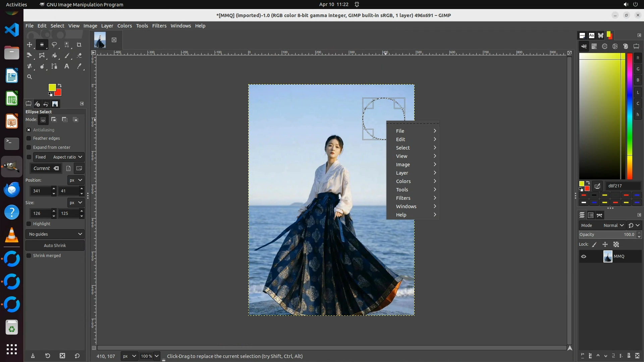Open the layer Mode Normal dropdown
This screenshot has width=644, height=362.
point(613,226)
